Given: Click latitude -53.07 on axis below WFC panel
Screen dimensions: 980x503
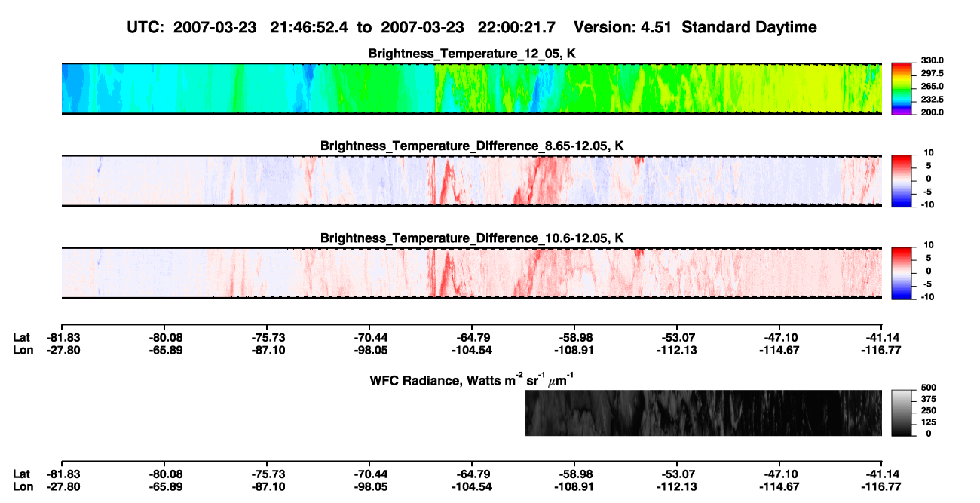Looking at the screenshot, I should point(677,474).
